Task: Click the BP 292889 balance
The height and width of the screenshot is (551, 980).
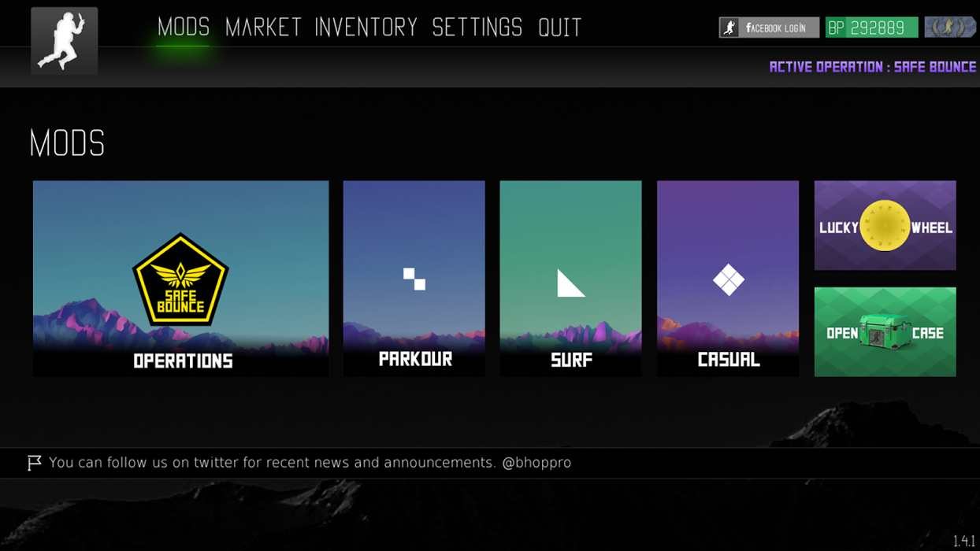Action: click(x=871, y=28)
